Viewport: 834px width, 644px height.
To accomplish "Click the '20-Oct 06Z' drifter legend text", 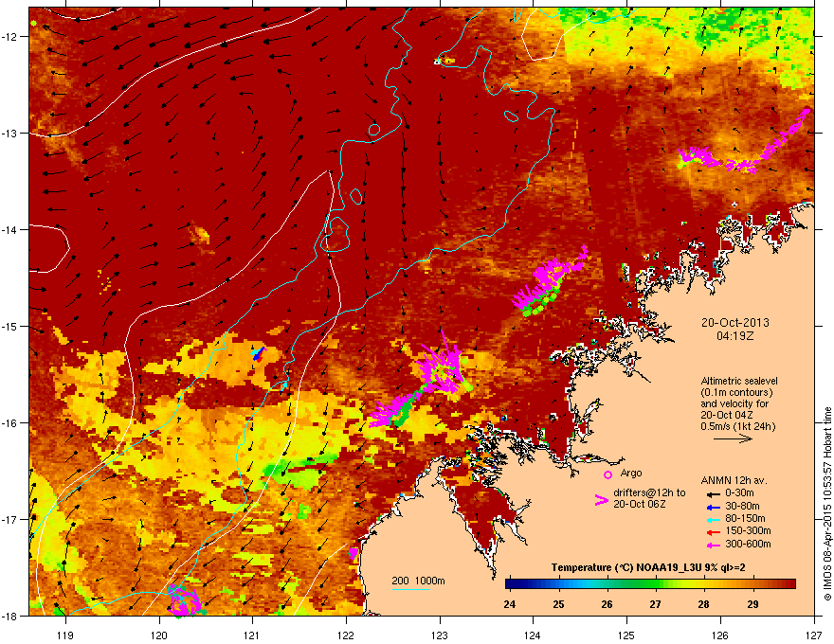I will pyautogui.click(x=639, y=504).
